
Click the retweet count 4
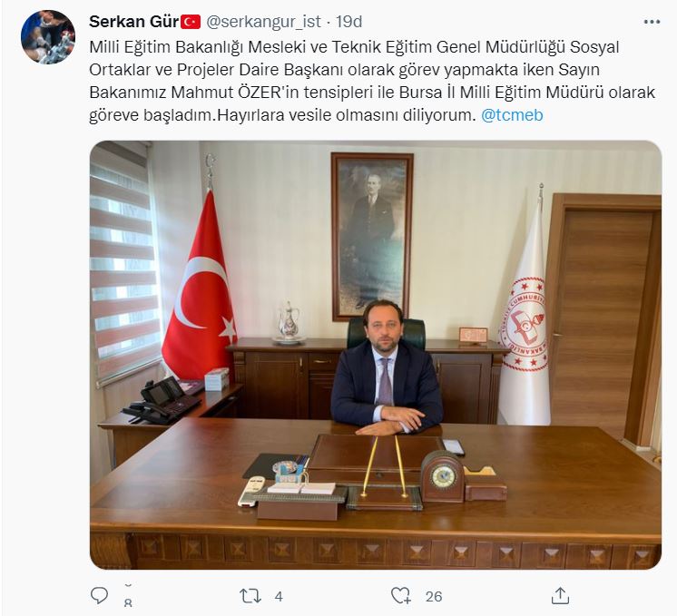pyautogui.click(x=279, y=597)
